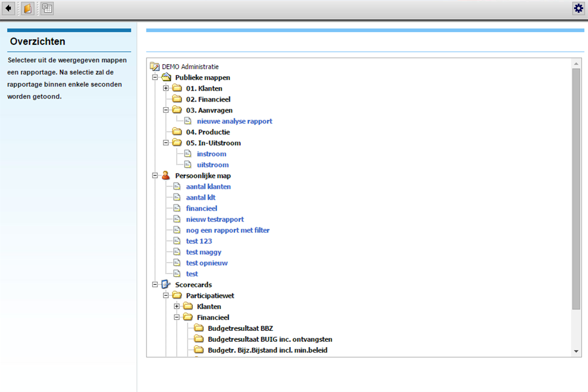
Task: Click the scrollbar down arrow in tree
Action: (576, 351)
